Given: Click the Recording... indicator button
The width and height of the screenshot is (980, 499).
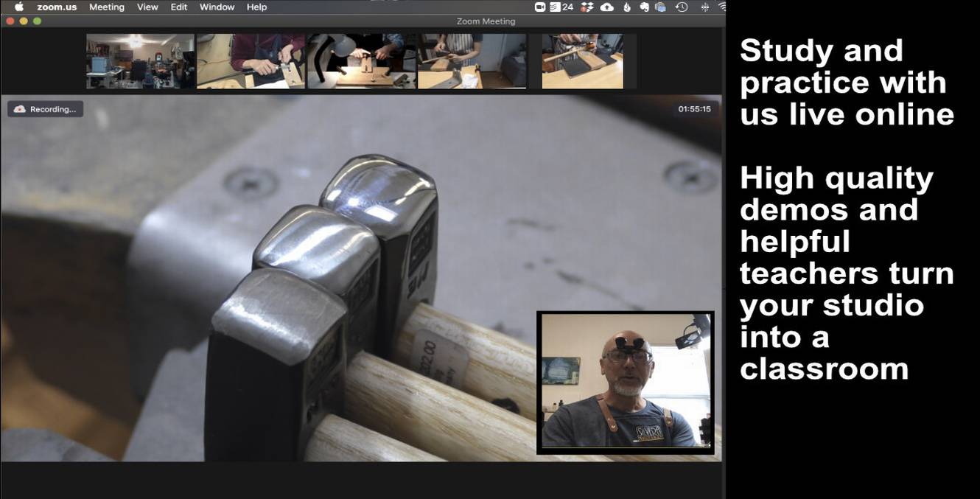Looking at the screenshot, I should click(x=46, y=109).
